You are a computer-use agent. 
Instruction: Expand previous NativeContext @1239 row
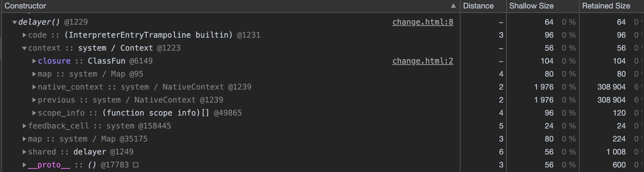point(34,100)
